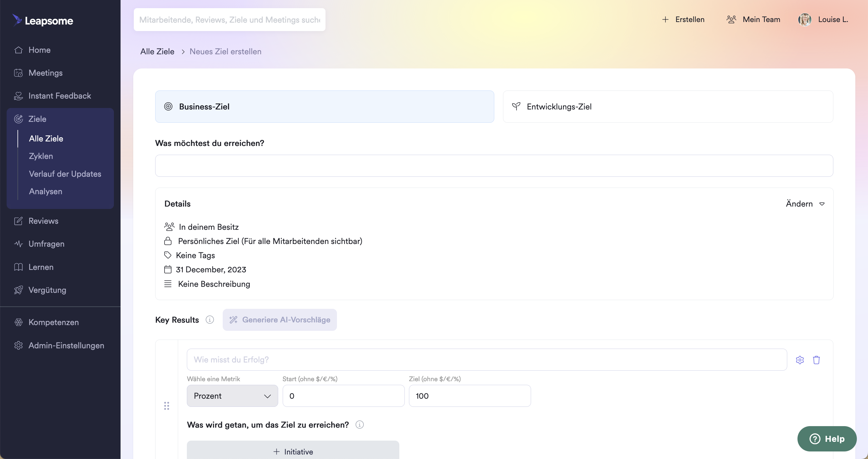Click 'In deinem Besitz' text

209,227
